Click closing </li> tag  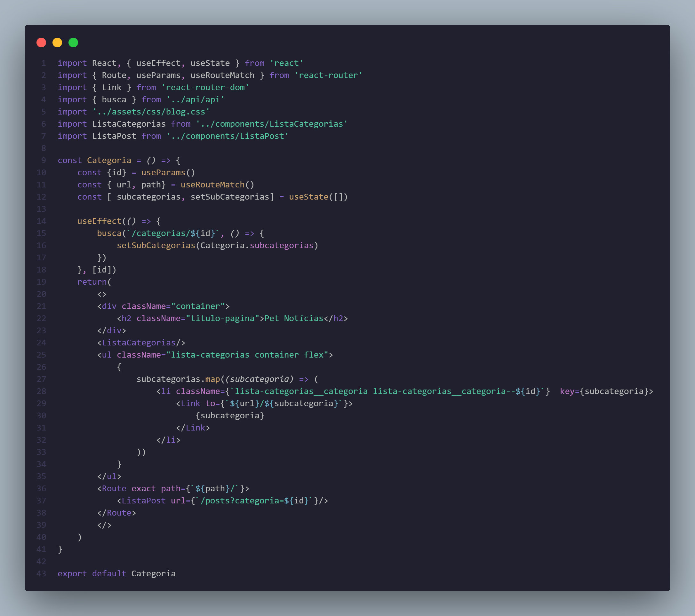tap(168, 440)
